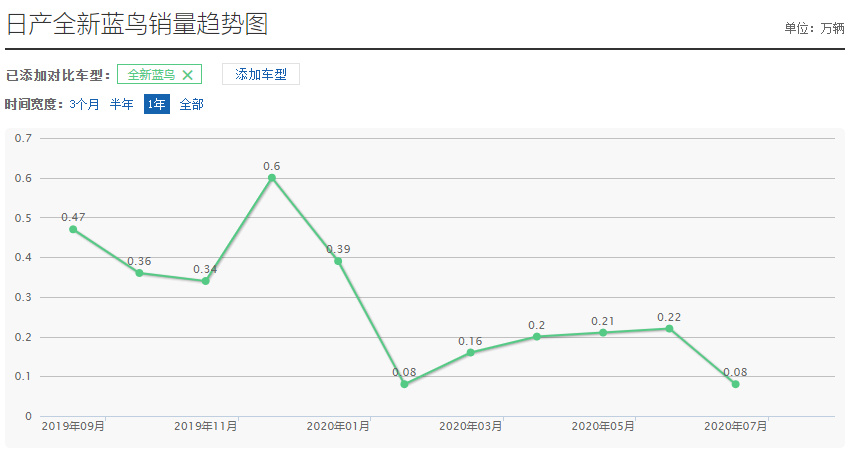Select the 0.2 data point marker
The width and height of the screenshot is (854, 460).
(536, 336)
